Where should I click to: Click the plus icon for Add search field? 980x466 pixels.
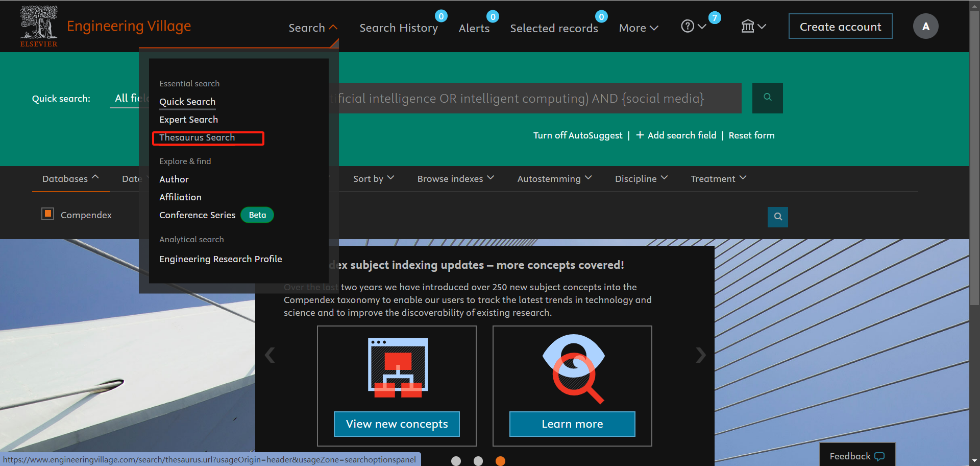click(640, 135)
